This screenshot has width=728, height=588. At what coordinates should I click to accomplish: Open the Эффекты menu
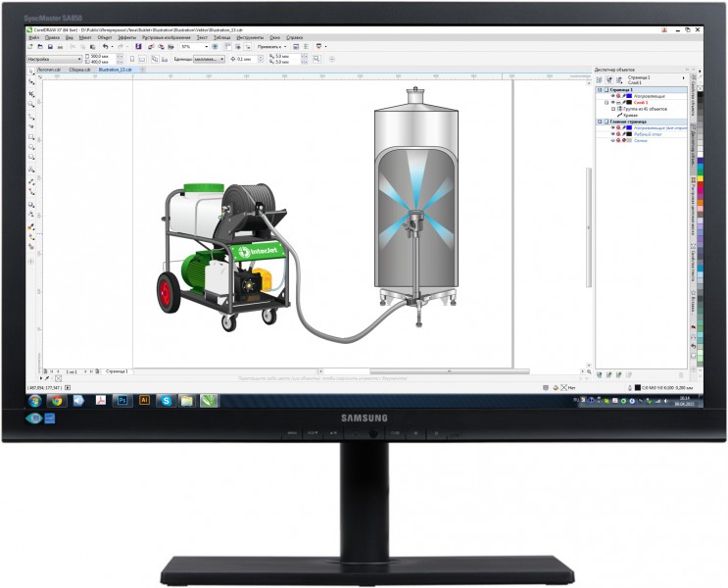coord(126,37)
